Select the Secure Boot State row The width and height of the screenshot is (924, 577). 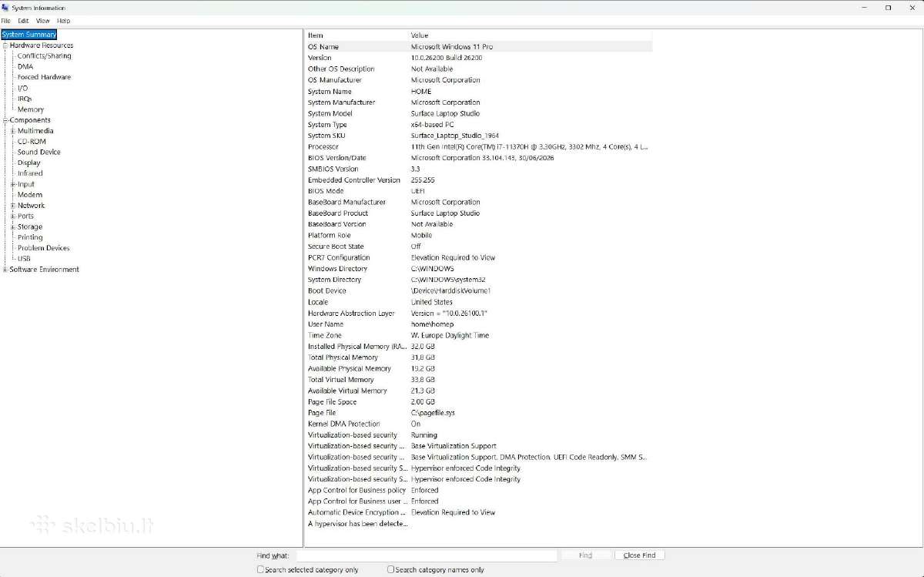479,247
